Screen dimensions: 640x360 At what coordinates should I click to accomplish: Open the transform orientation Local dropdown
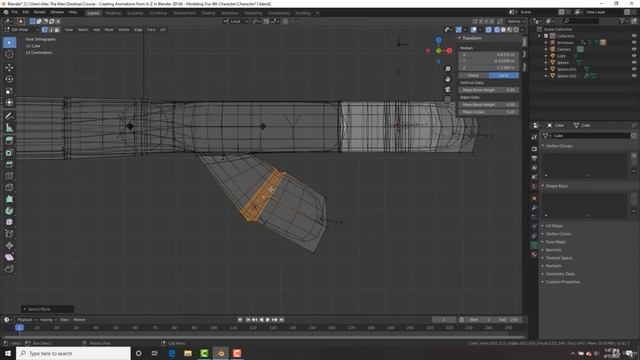(x=236, y=21)
